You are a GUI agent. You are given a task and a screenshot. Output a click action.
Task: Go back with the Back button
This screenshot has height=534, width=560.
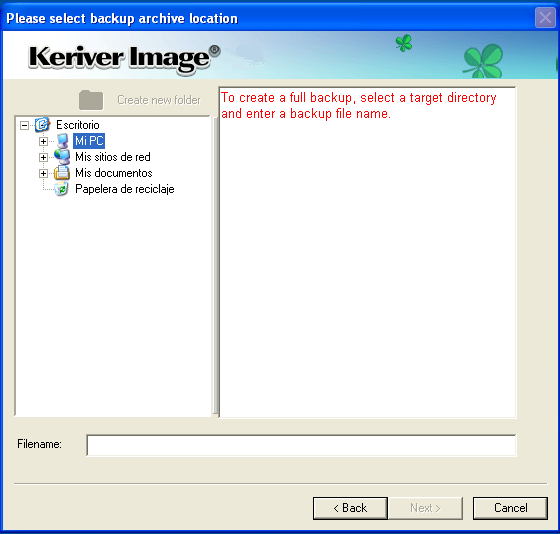[x=350, y=508]
